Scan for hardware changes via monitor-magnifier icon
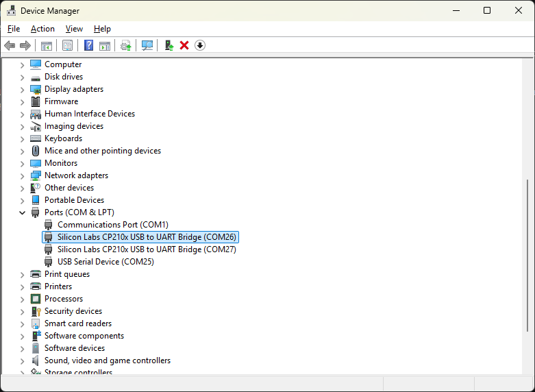535x392 pixels. pos(147,45)
